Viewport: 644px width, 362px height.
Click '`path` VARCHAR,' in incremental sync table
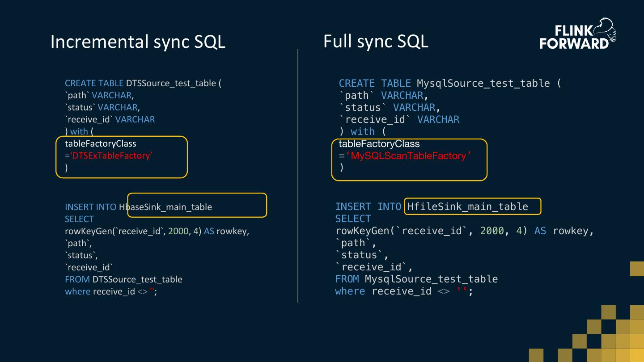[99, 95]
